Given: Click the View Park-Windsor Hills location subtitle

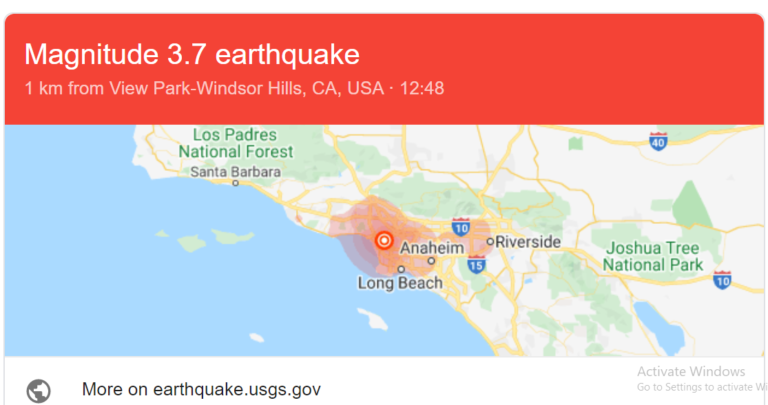Looking at the screenshot, I should click(x=235, y=89).
